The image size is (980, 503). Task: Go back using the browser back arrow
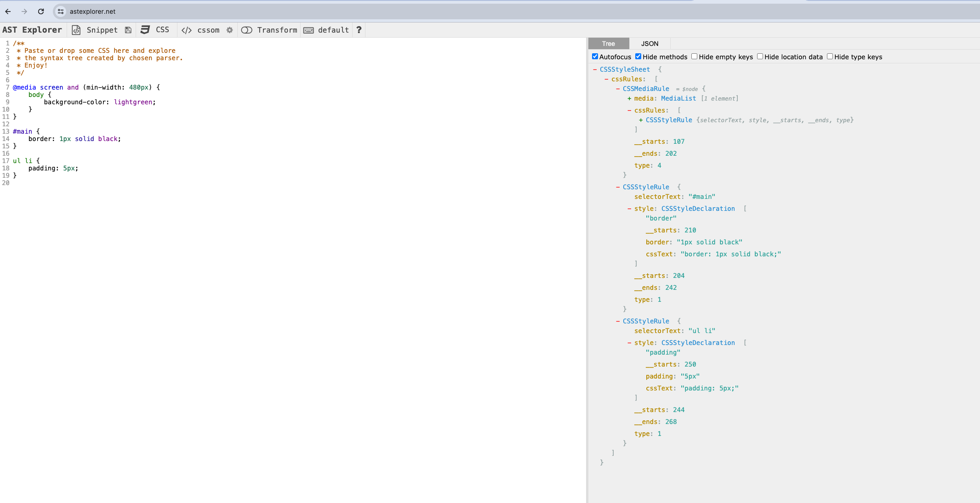(x=8, y=11)
